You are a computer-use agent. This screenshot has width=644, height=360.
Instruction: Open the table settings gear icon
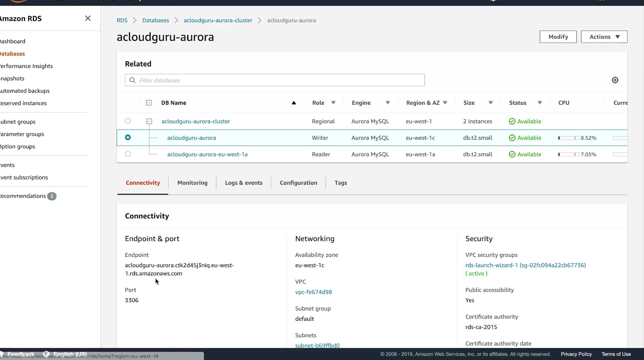point(615,80)
